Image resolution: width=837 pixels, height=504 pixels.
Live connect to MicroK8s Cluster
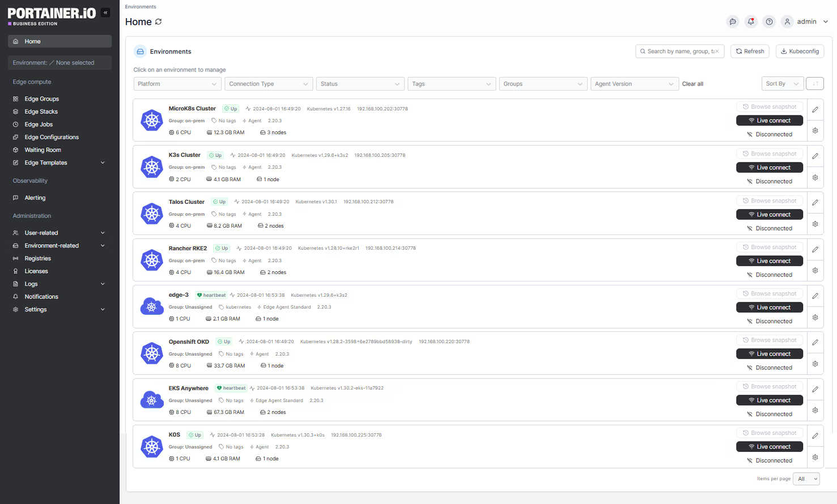tap(769, 121)
